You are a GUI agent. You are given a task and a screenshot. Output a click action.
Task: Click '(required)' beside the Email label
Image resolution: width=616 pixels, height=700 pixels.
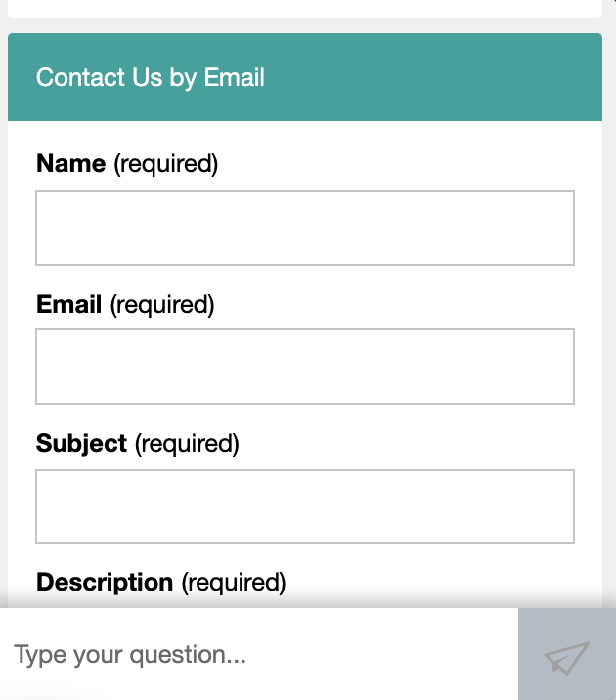click(x=162, y=305)
